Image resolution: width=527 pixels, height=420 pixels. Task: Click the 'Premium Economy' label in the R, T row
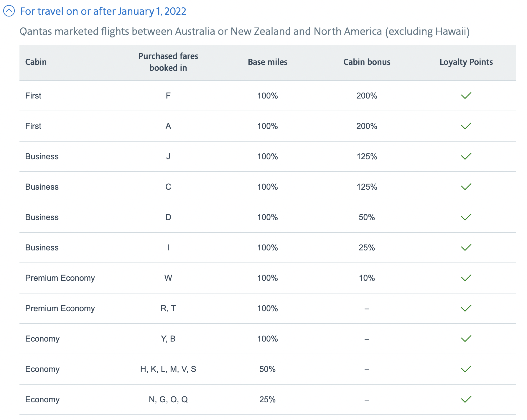click(60, 308)
